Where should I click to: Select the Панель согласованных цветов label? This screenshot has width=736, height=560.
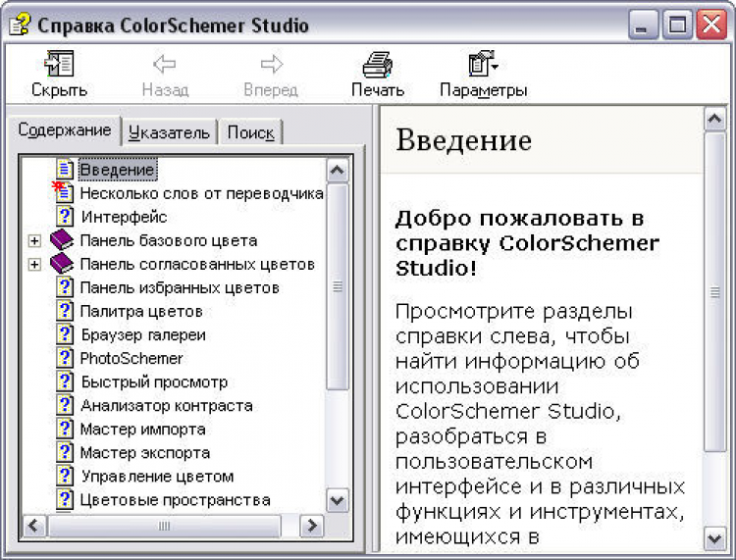point(197,264)
